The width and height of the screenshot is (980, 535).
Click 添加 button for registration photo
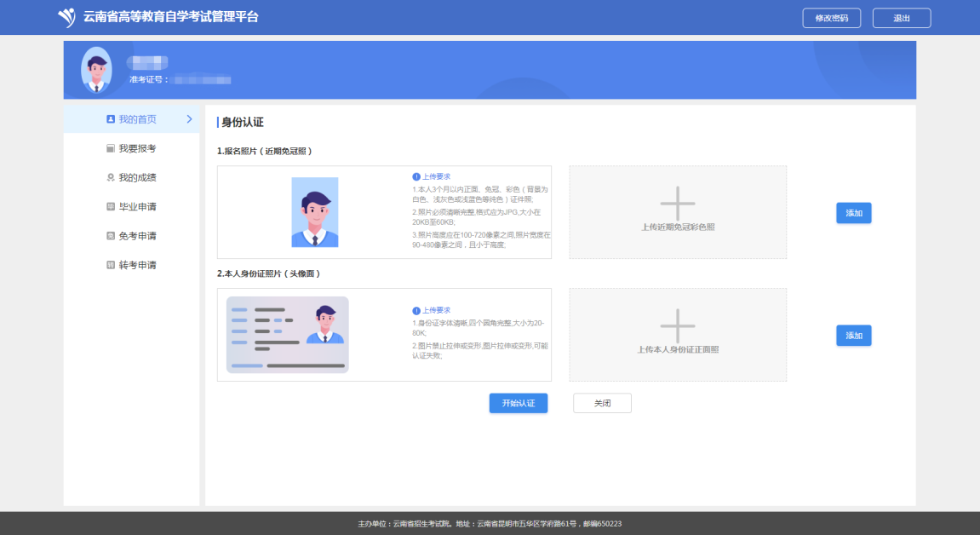[x=853, y=213]
